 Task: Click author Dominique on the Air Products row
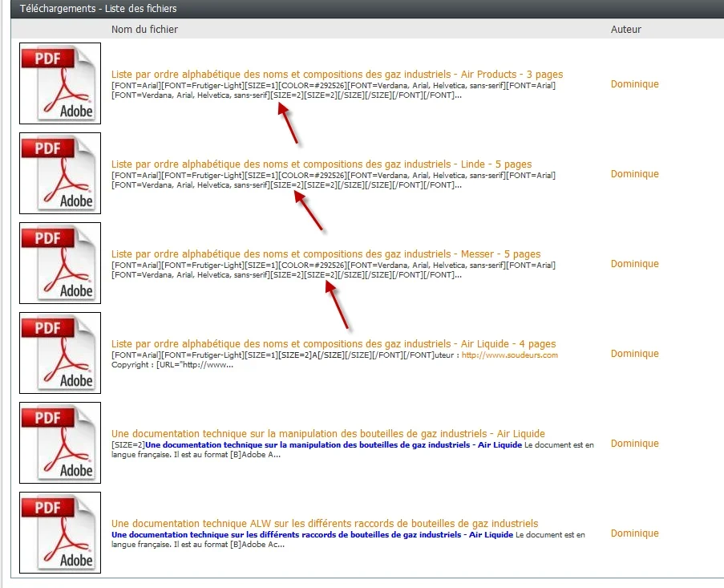click(x=634, y=84)
